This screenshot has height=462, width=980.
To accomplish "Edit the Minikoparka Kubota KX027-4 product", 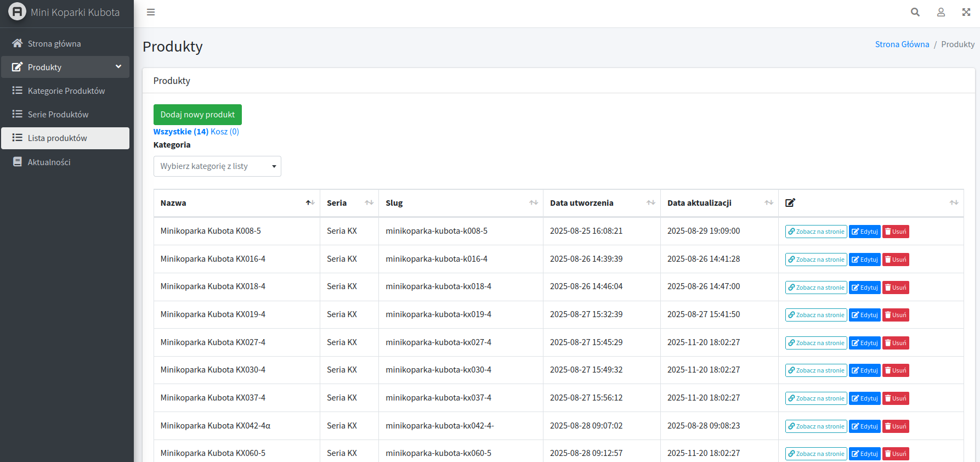I will click(865, 343).
